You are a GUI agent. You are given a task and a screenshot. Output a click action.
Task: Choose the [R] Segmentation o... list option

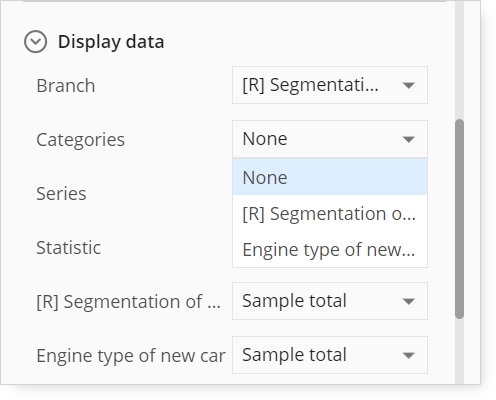click(330, 213)
